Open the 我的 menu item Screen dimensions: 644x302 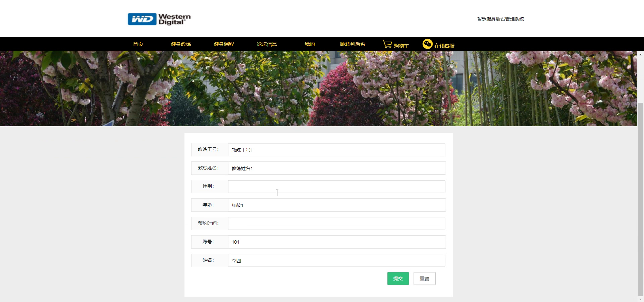pos(310,44)
